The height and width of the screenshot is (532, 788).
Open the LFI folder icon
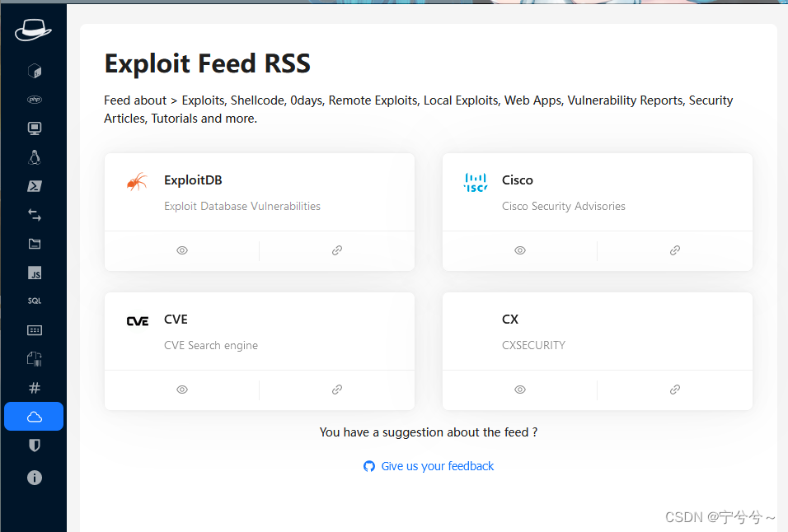point(34,244)
